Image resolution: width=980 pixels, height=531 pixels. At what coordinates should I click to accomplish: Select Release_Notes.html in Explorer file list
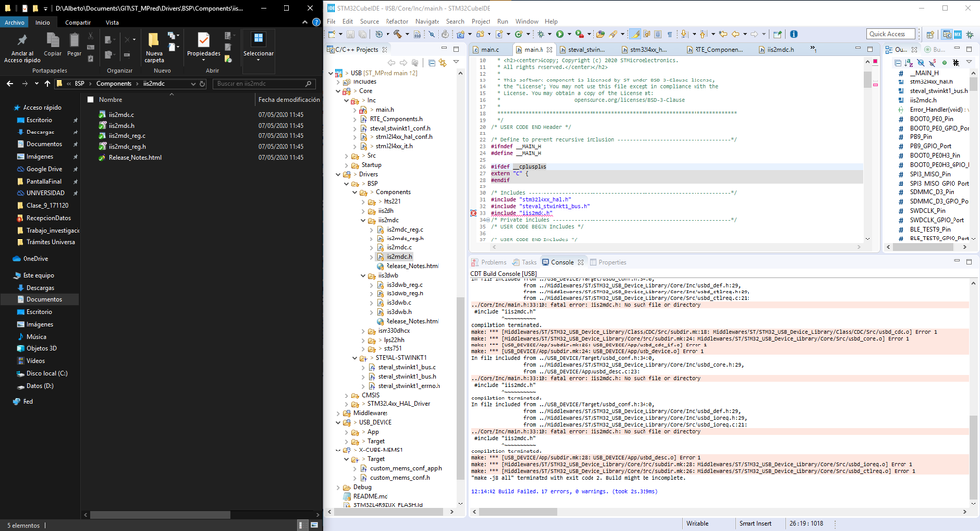click(x=135, y=158)
